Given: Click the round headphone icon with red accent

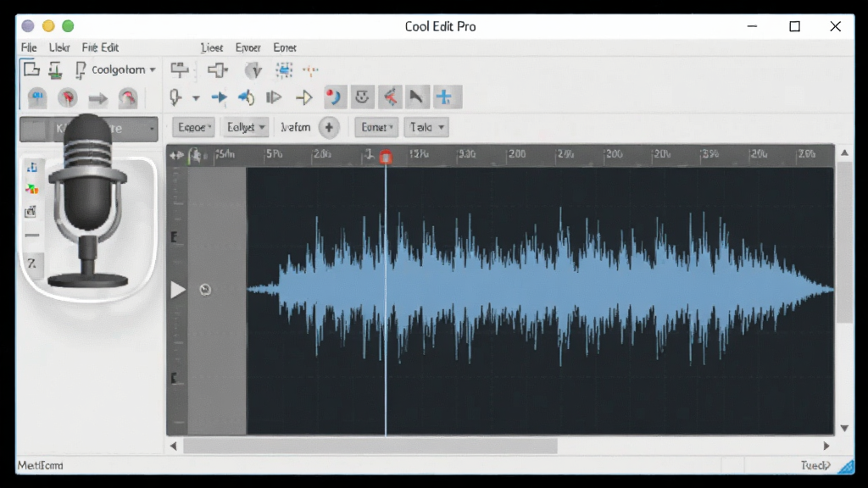Looking at the screenshot, I should click(x=128, y=98).
